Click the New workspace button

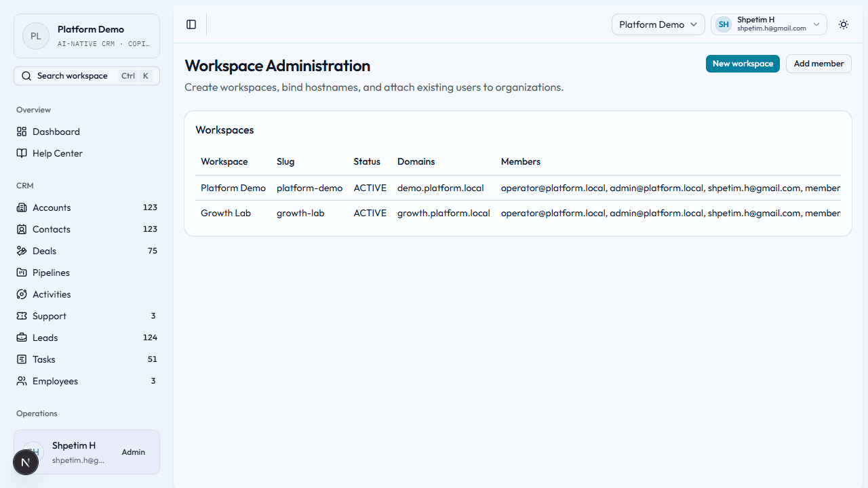[x=743, y=63]
